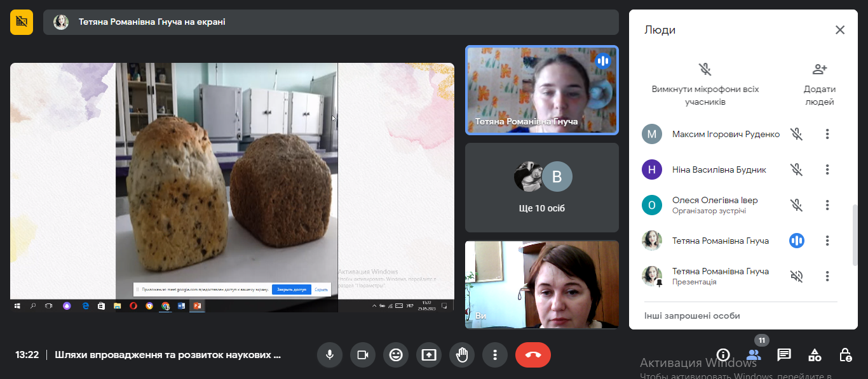Open Microsoft Edge in the shared taskbar
Image resolution: width=868 pixels, height=379 pixels.
click(85, 306)
